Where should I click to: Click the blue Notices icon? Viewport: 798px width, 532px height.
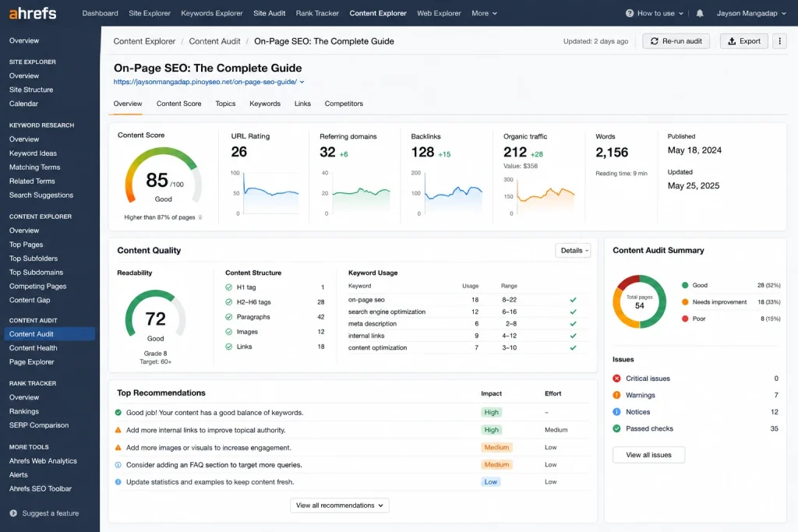(x=617, y=412)
